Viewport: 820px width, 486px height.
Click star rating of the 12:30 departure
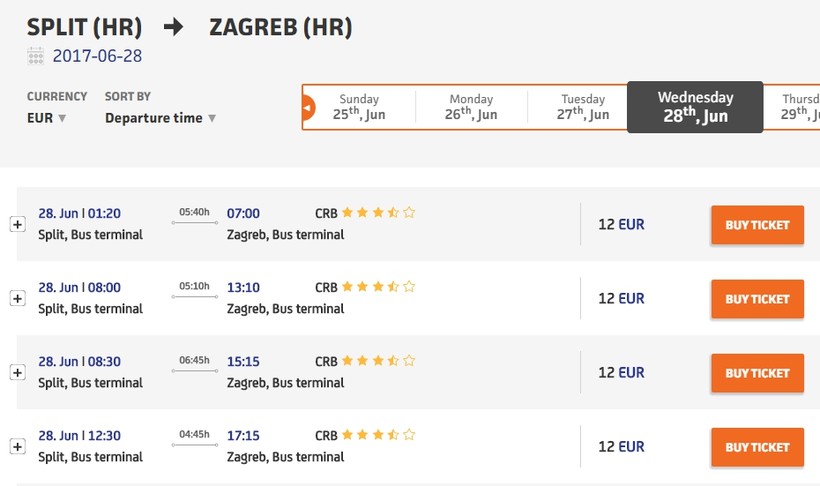(x=378, y=435)
